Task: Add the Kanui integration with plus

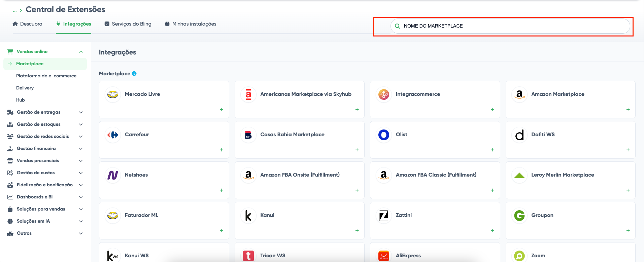Action: pyautogui.click(x=357, y=231)
